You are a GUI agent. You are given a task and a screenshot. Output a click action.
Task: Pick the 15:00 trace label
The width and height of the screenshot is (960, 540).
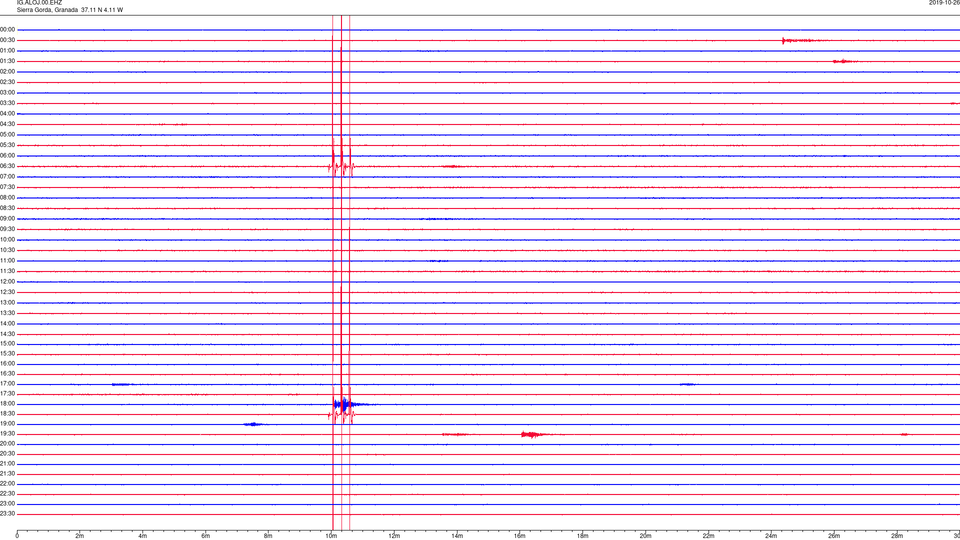tap(7, 343)
